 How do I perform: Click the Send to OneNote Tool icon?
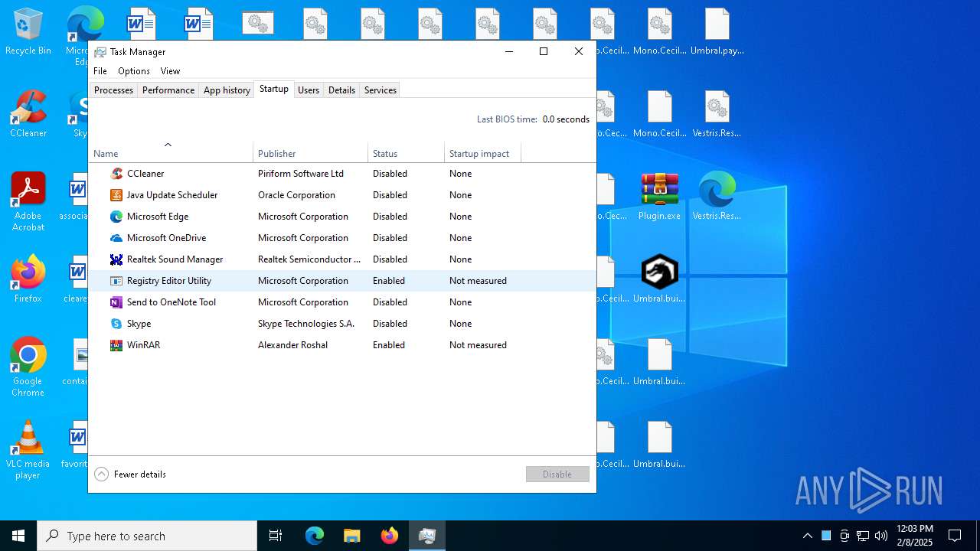116,302
